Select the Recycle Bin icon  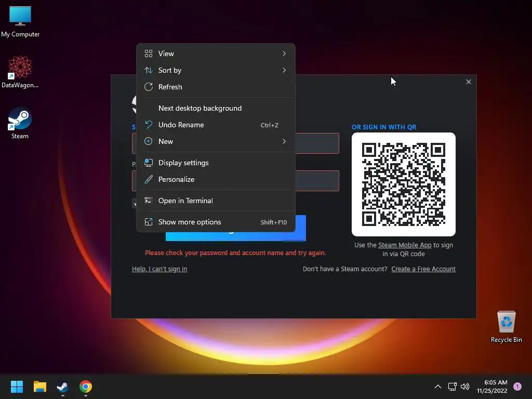click(x=506, y=326)
